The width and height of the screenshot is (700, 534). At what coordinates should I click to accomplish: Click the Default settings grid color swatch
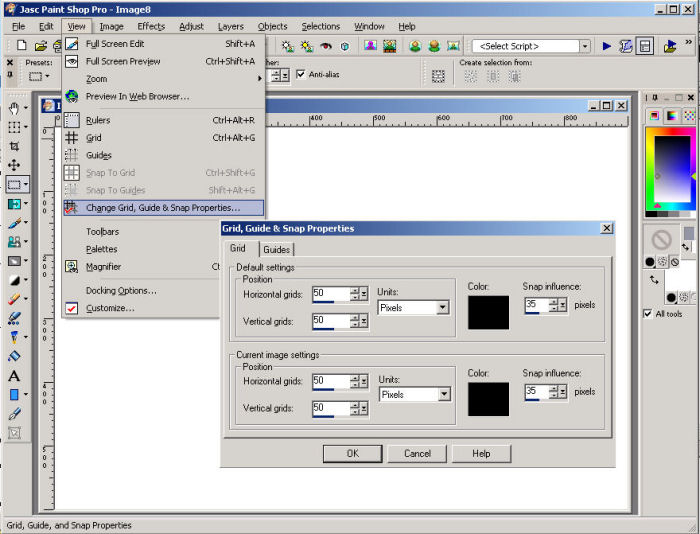(488, 312)
